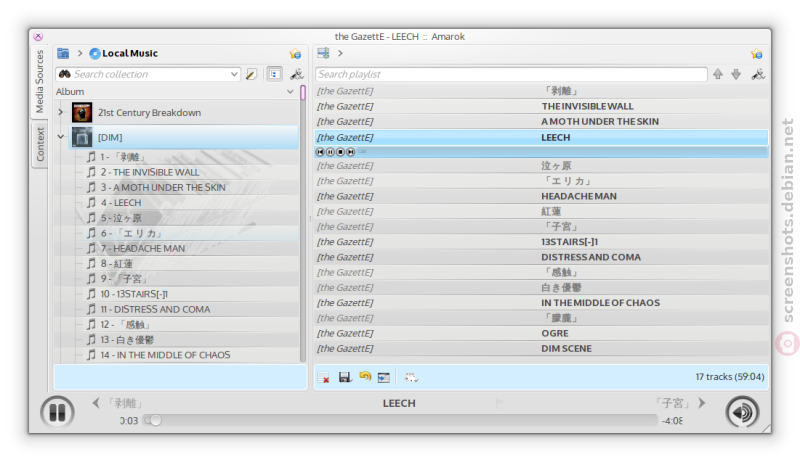Click the remaining time -4:08 label
The image size is (800, 462).
pos(672,421)
